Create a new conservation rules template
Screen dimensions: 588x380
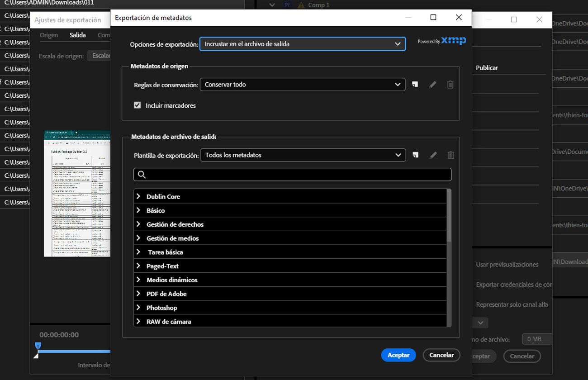point(415,85)
